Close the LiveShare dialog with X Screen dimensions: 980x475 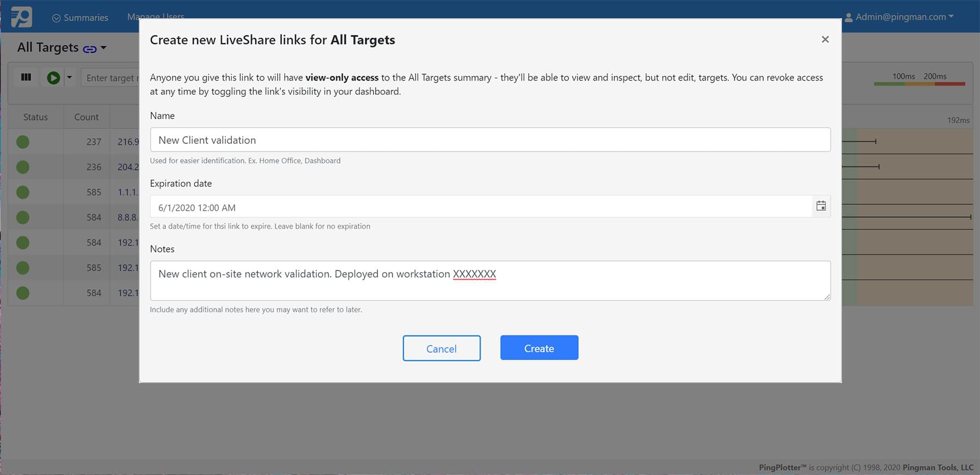pyautogui.click(x=825, y=39)
